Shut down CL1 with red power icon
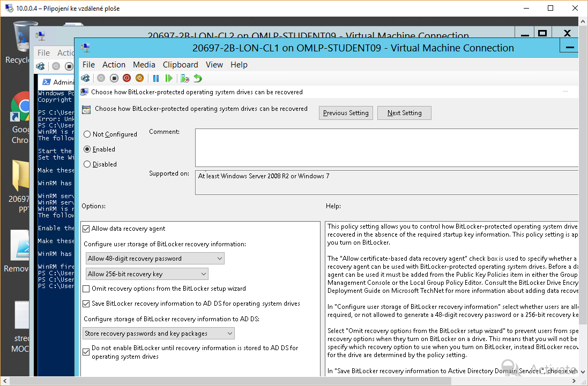 [x=126, y=78]
